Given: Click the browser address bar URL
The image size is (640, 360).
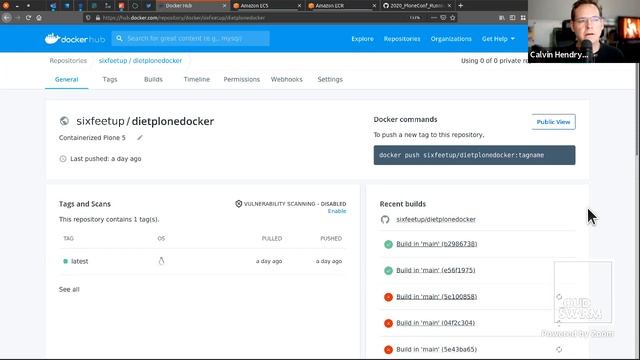Looking at the screenshot, I should pos(184,18).
